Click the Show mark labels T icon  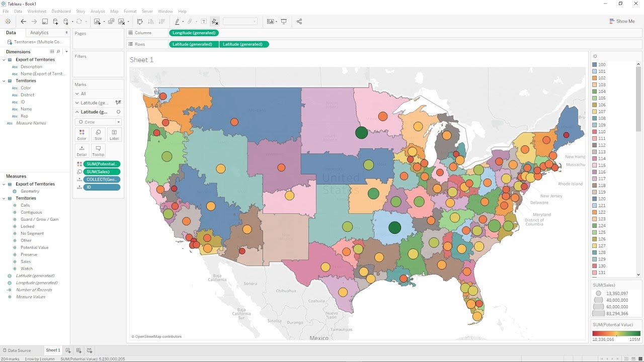204,22
